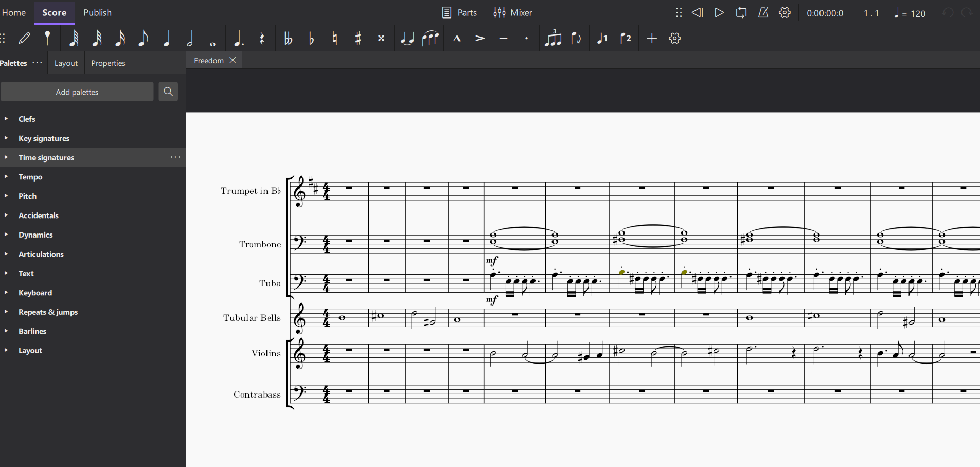Expand the Articulations palette

(x=6, y=254)
